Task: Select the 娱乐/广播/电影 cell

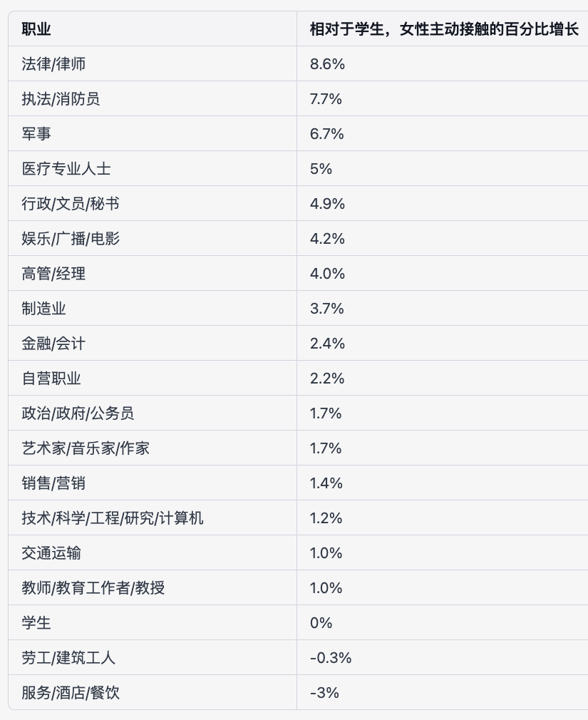Action: pos(71,239)
